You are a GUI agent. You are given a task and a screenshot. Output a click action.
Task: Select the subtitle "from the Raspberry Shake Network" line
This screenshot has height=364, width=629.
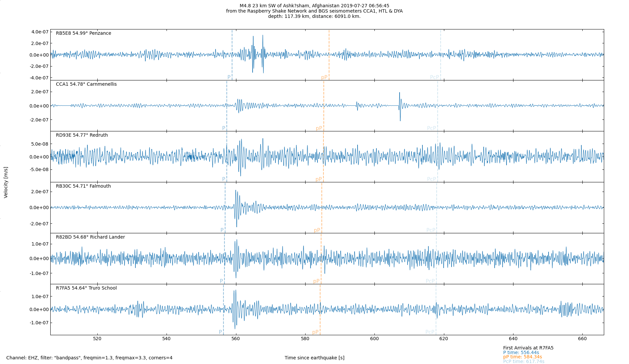314,11
